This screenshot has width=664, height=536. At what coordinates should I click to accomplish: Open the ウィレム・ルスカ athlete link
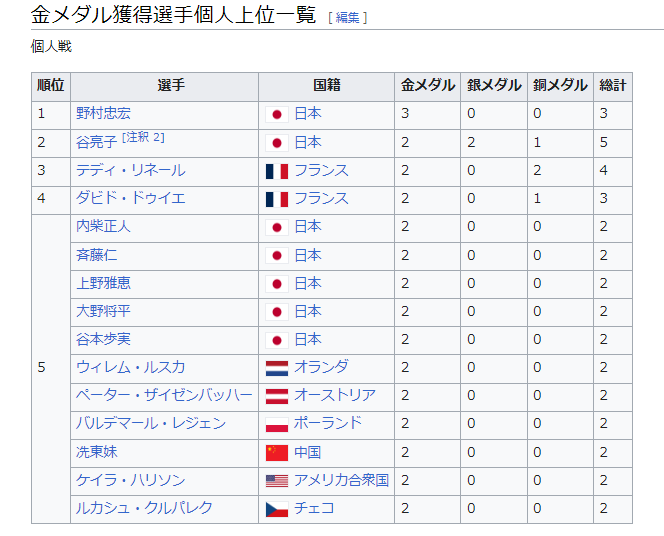130,367
